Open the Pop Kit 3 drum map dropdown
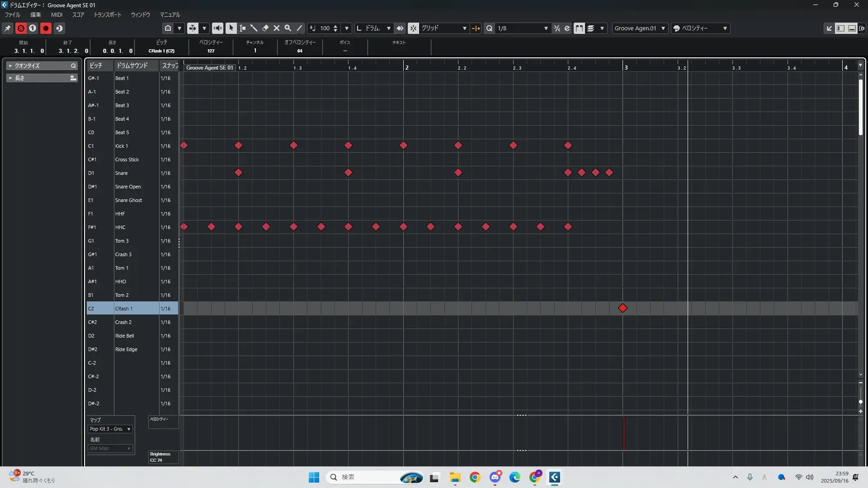 [x=110, y=429]
